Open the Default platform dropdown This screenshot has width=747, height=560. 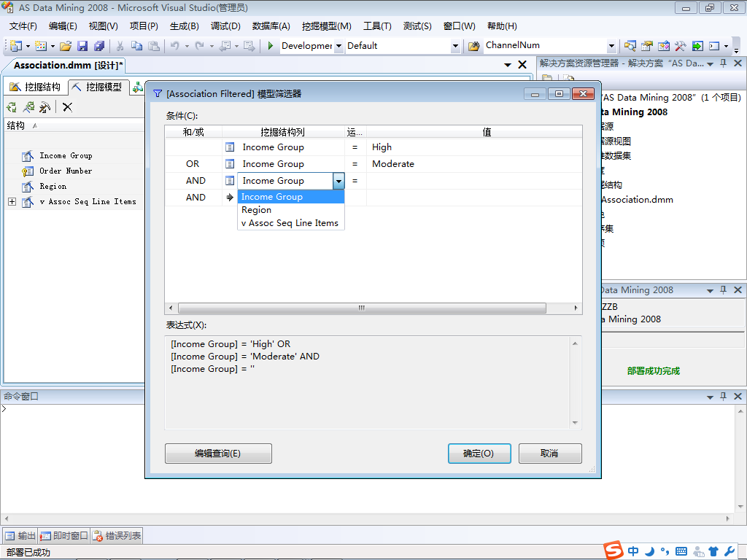[x=455, y=46]
